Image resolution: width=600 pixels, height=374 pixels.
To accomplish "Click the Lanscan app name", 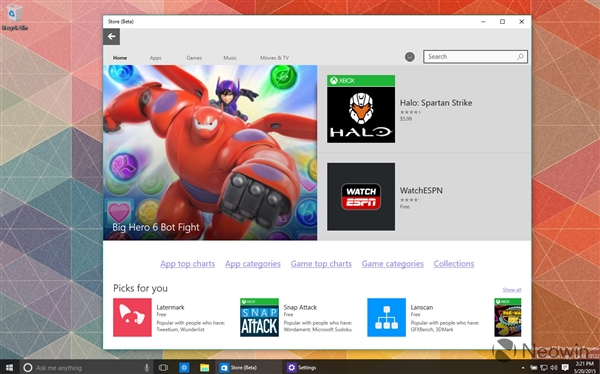I will click(422, 307).
